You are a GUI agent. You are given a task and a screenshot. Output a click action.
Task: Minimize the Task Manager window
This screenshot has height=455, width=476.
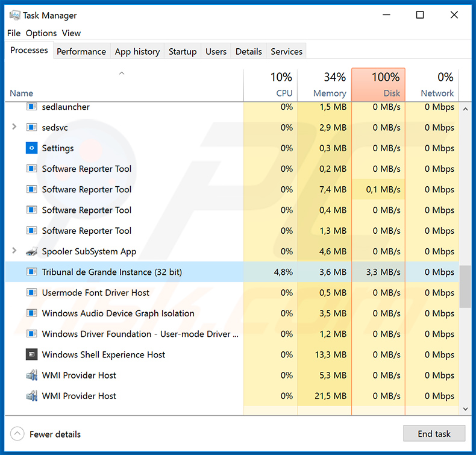[386, 14]
